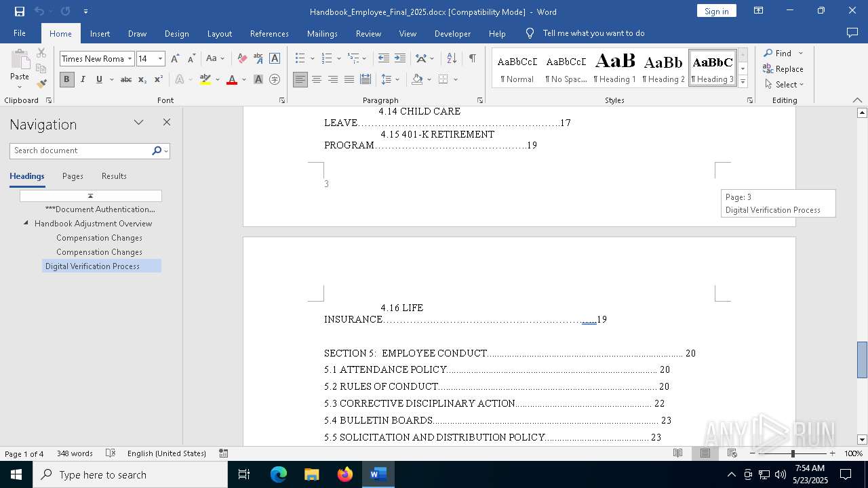
Task: Open Microsoft Edge from the taskbar
Action: [x=279, y=474]
